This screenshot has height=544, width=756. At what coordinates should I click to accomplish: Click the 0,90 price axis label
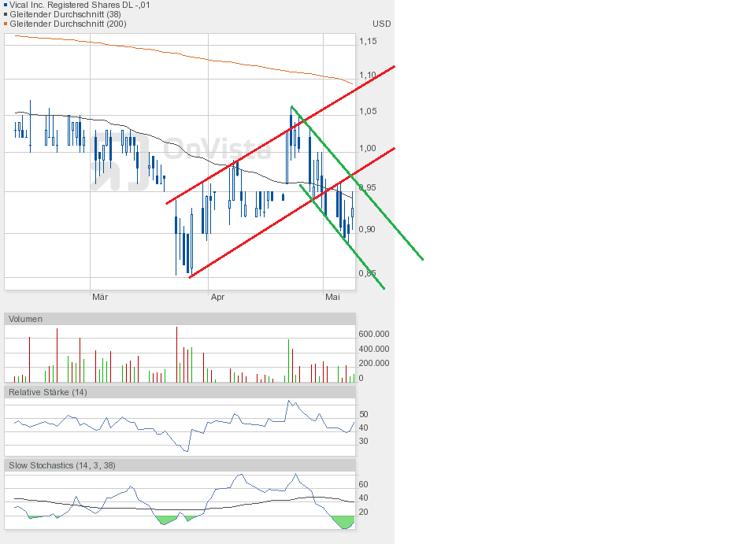367,229
